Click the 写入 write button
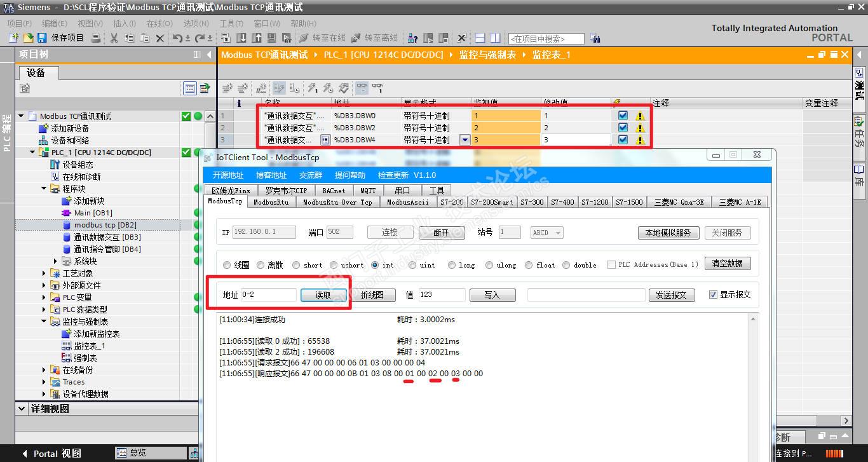Image resolution: width=868 pixels, height=462 pixels. click(x=492, y=295)
